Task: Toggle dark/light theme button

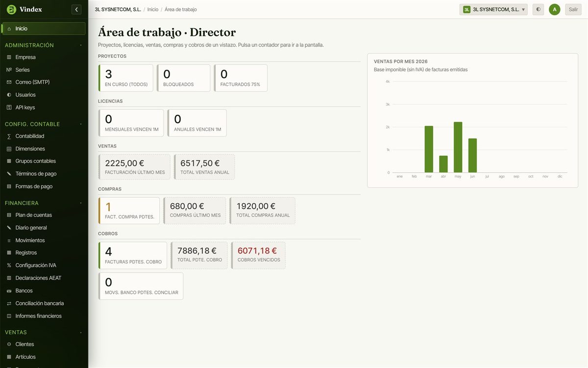Action: tap(538, 9)
